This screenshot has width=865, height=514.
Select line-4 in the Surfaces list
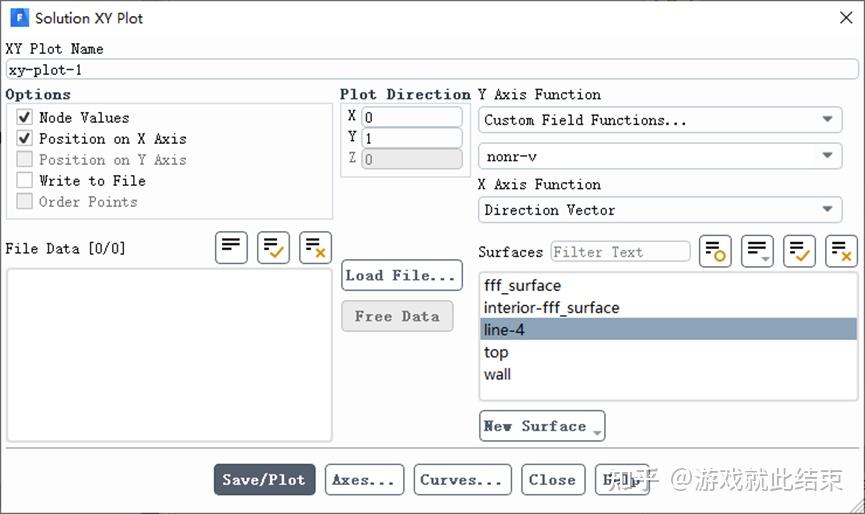click(x=668, y=330)
